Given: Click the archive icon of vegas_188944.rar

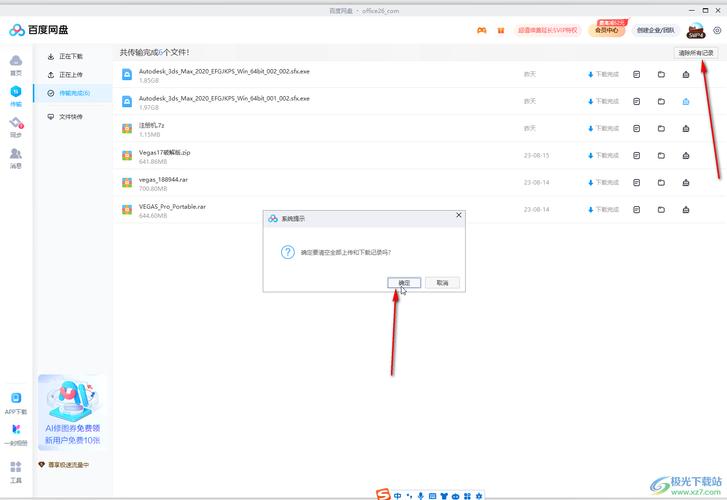Looking at the screenshot, I should (x=127, y=182).
